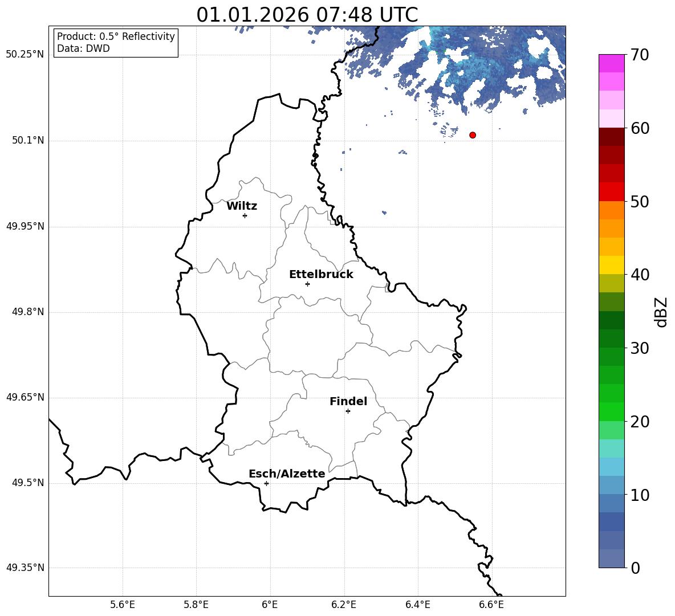Viewport: 675px width, 616px height.
Task: Click the Findel cross marker
Action: (x=348, y=411)
